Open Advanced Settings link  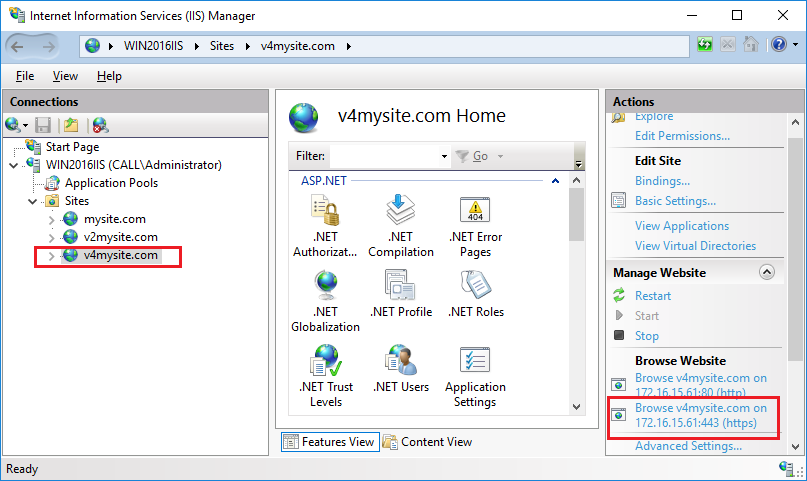(x=688, y=446)
